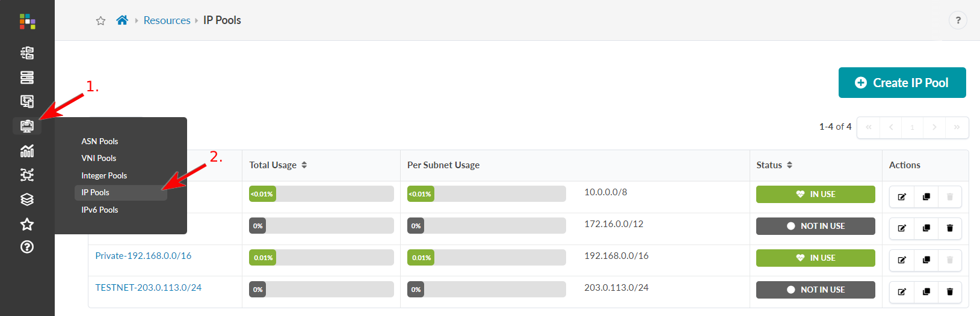Delete the 172.16.0.0/12 pool
Viewport: 980px width, 316px height.
coord(950,228)
